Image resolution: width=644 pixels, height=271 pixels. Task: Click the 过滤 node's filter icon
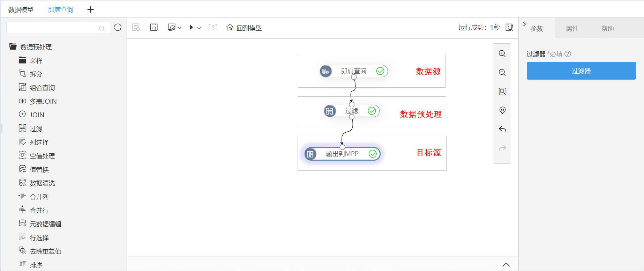click(330, 111)
